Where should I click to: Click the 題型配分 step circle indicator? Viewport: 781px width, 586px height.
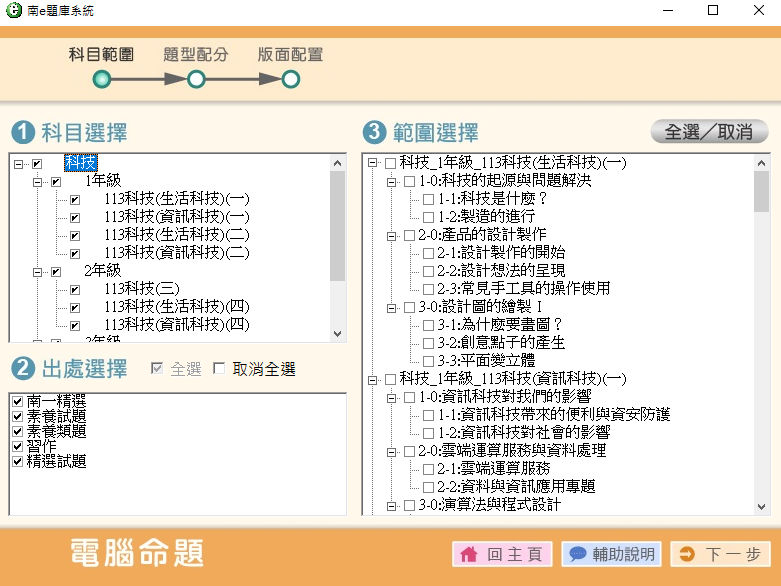(x=196, y=79)
